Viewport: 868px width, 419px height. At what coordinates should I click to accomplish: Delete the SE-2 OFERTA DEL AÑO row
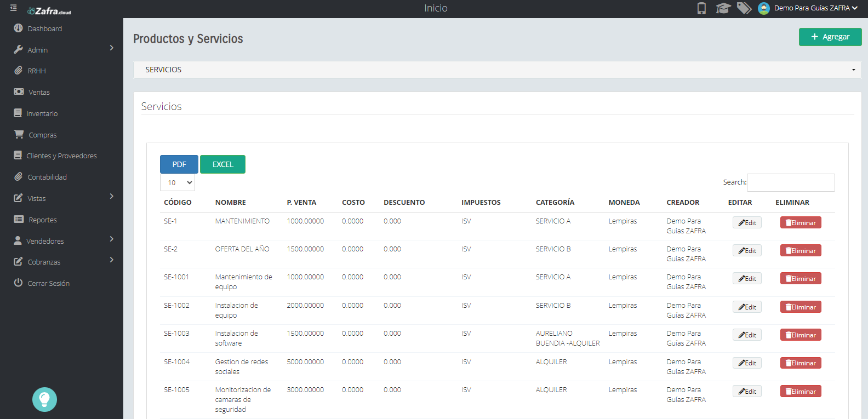(801, 250)
